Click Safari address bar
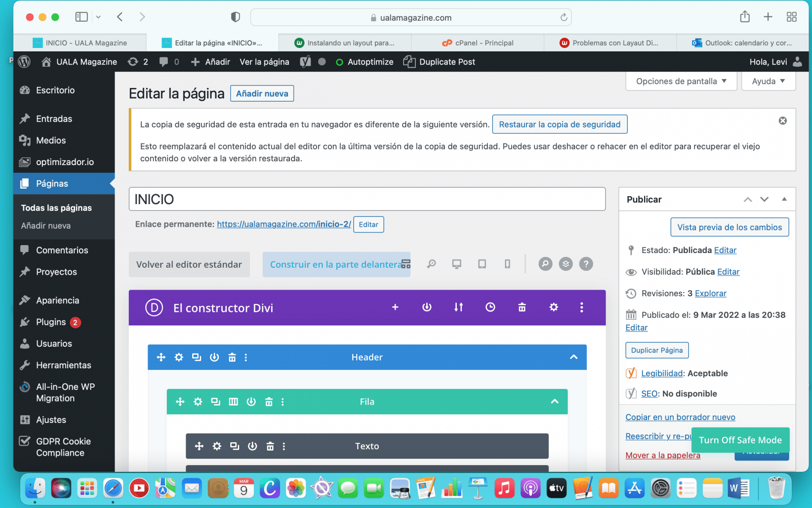812x508 pixels. (x=411, y=17)
